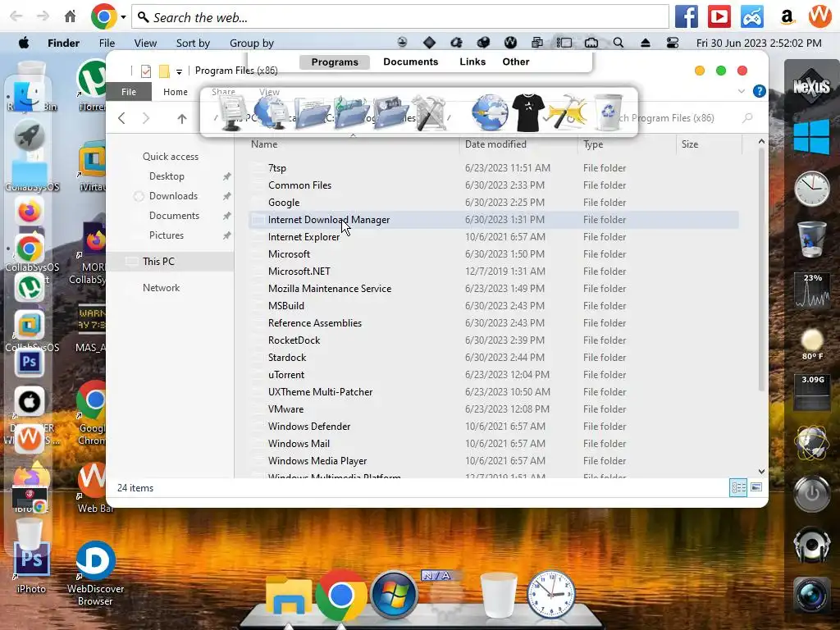The width and height of the screenshot is (840, 630).
Task: Select the RocketDock folder
Action: (294, 340)
